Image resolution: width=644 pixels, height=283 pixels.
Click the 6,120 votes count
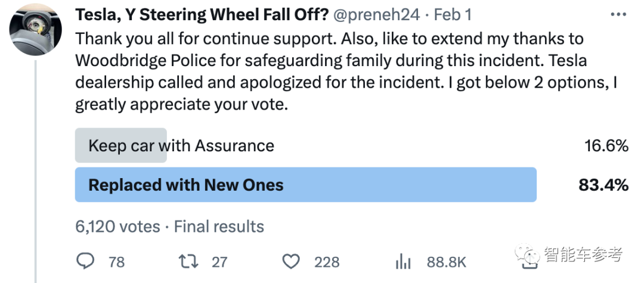pyautogui.click(x=117, y=226)
